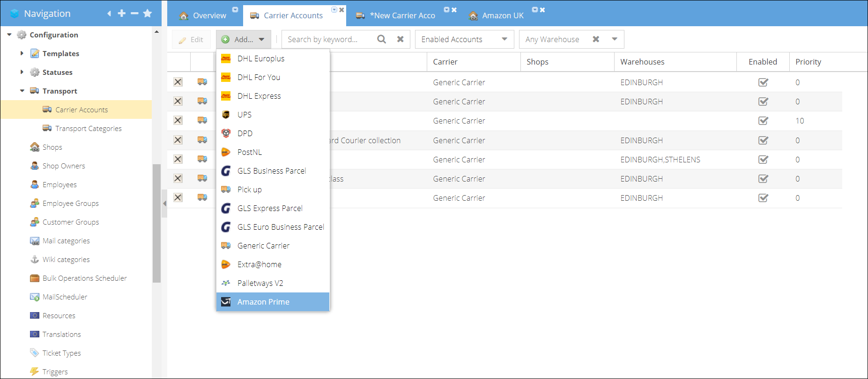This screenshot has height=379, width=868.
Task: Open the Add... dropdown button
Action: click(244, 39)
